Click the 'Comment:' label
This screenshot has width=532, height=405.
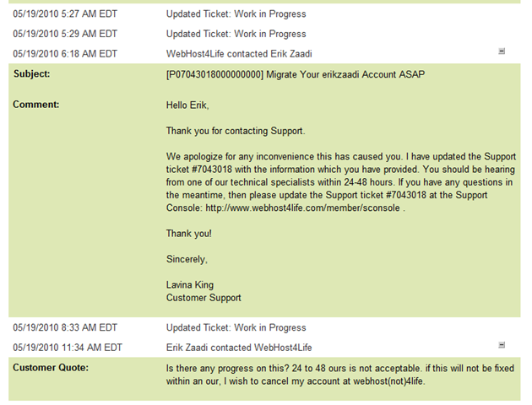tap(36, 105)
